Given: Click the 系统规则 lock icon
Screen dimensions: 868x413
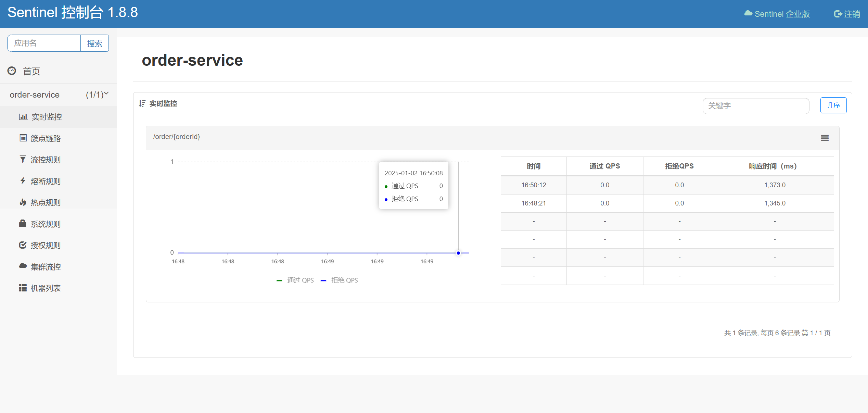Looking at the screenshot, I should pyautogui.click(x=23, y=224).
